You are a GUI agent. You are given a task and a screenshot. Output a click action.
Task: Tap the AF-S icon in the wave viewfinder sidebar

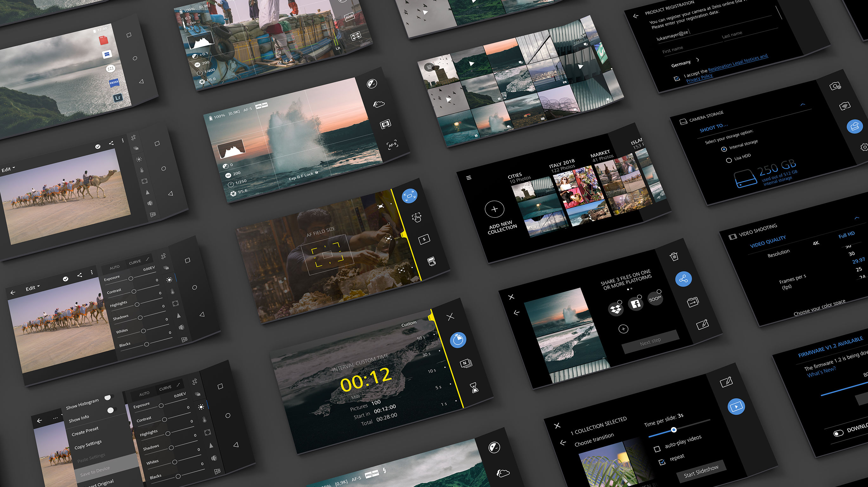coord(392,145)
